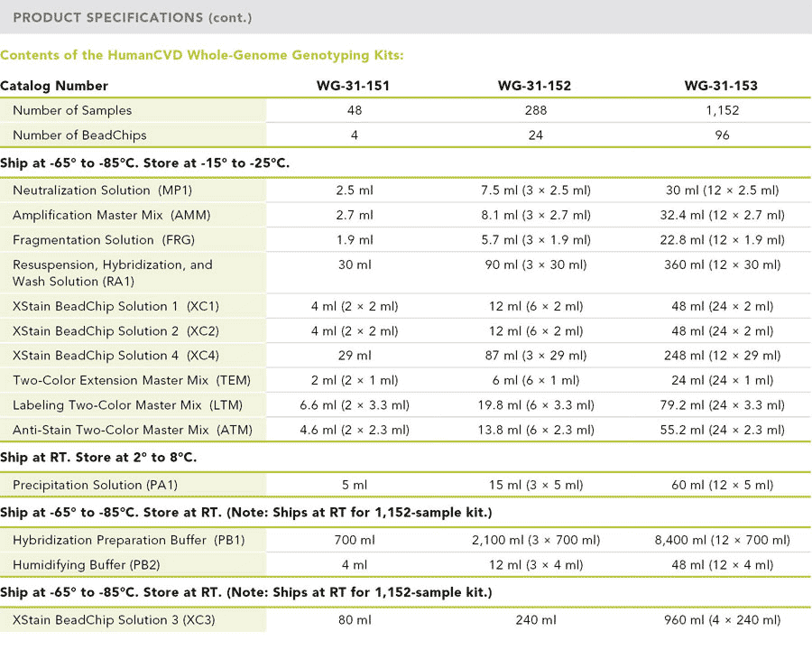Click Anti-Stain Two-Color Master Mix (ATM) label
812x659 pixels.
(x=133, y=430)
